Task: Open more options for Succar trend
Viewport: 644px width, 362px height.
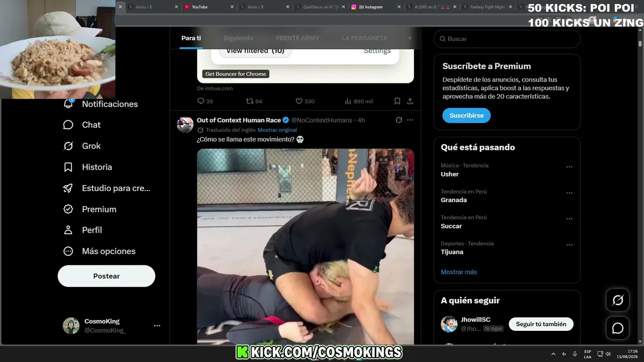Action: [x=570, y=219]
